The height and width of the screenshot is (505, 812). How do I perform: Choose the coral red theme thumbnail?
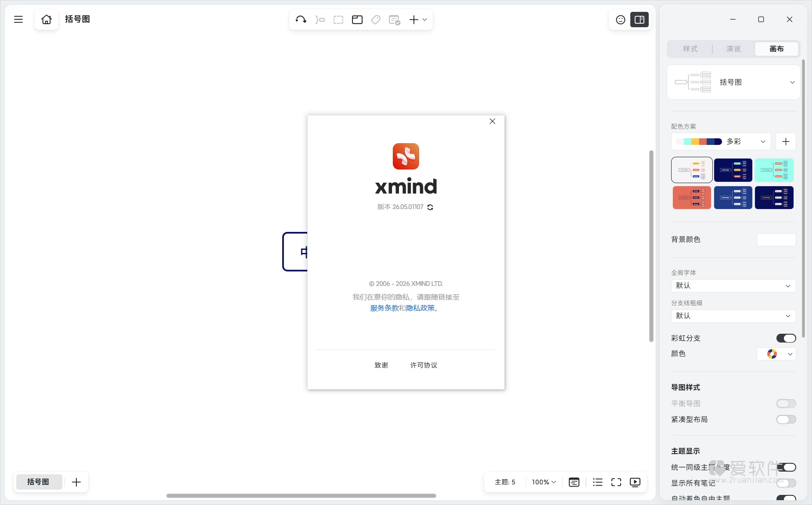pyautogui.click(x=692, y=198)
